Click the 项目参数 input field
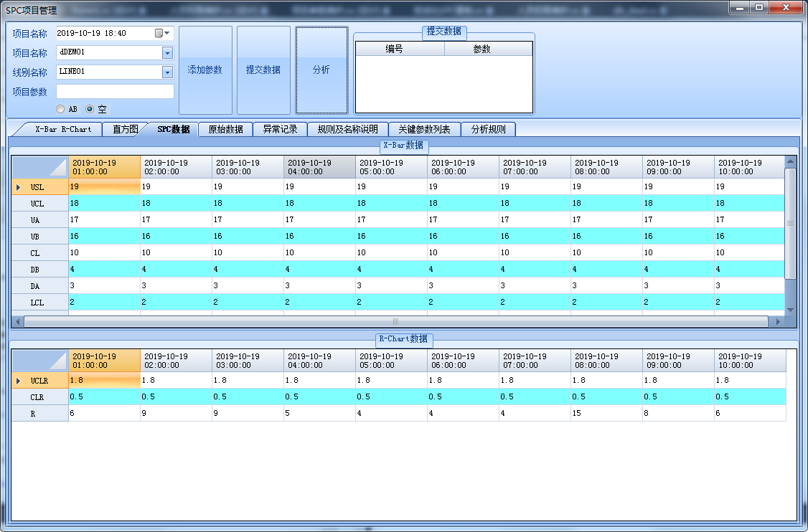 coord(115,91)
